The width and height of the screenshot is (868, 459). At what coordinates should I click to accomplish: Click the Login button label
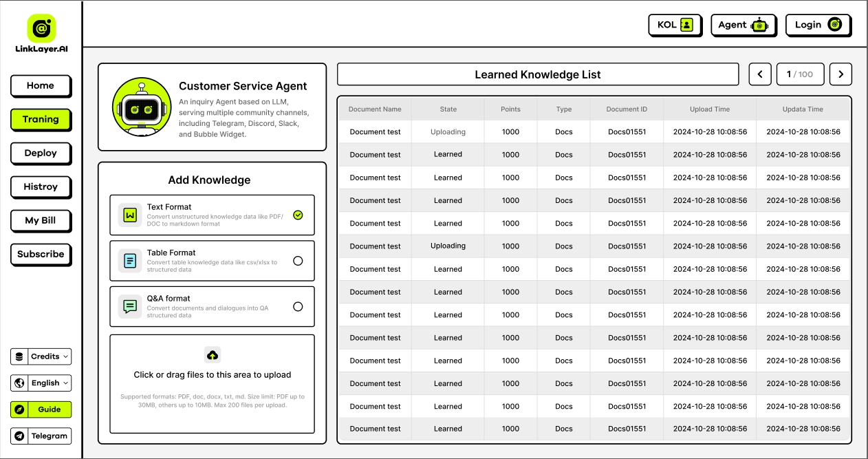pos(808,25)
